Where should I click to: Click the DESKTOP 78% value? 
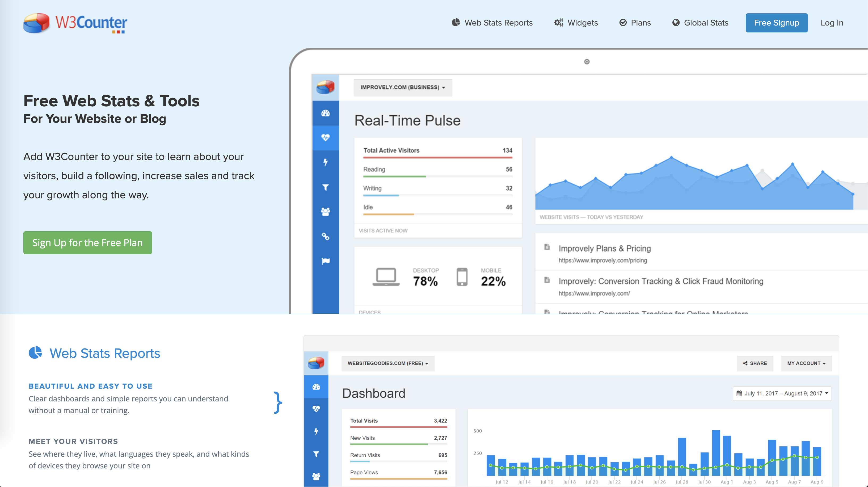click(x=425, y=281)
